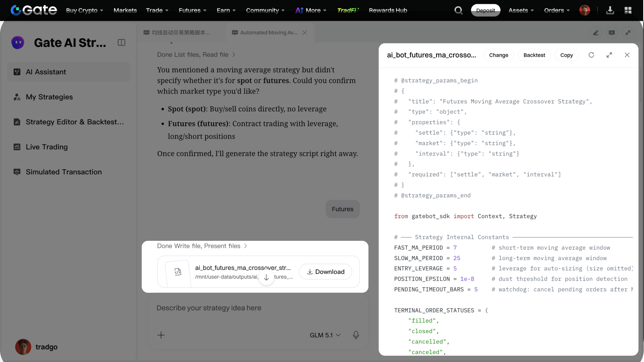Open the TradFi navigation item
The width and height of the screenshot is (644, 362).
pyautogui.click(x=348, y=10)
